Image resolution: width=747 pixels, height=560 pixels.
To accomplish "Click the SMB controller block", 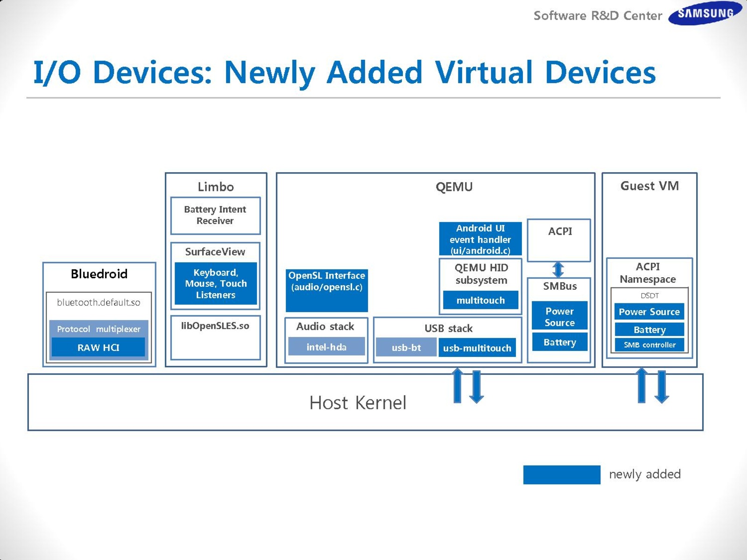I will pyautogui.click(x=649, y=345).
